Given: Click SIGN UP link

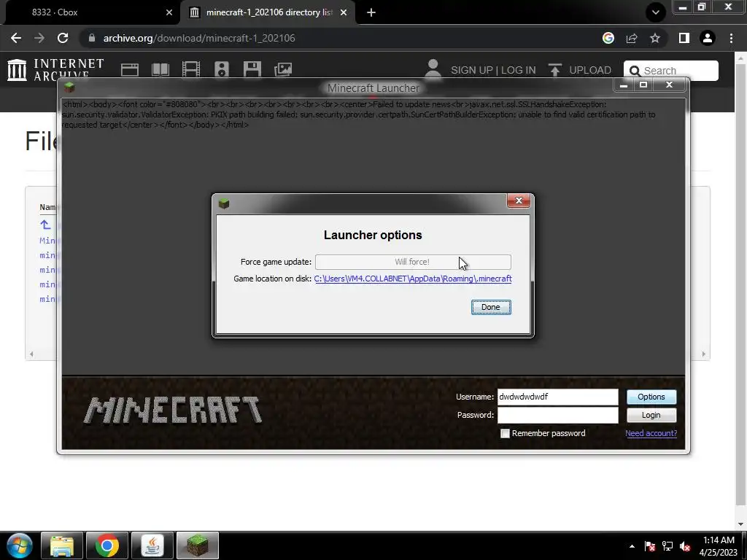Looking at the screenshot, I should [x=472, y=70].
